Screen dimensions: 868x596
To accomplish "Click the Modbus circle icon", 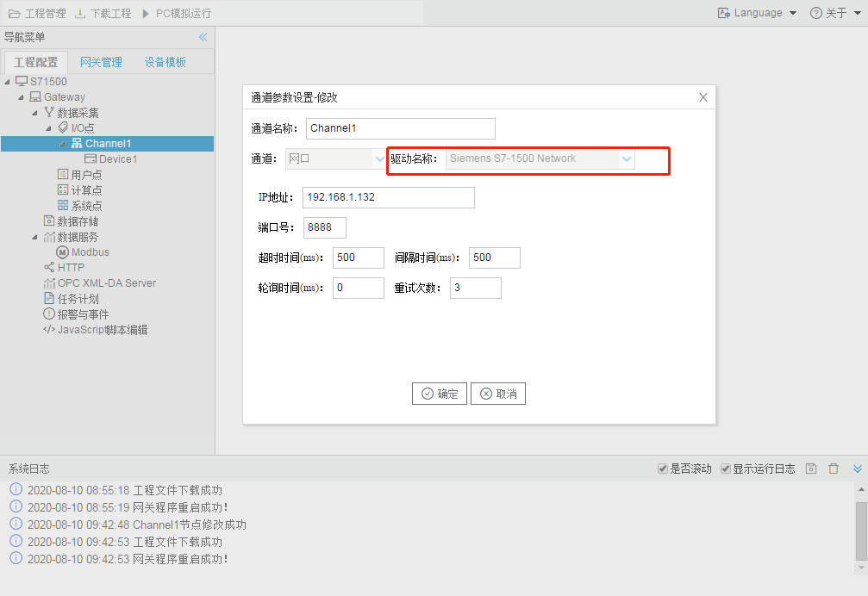I will point(63,252).
